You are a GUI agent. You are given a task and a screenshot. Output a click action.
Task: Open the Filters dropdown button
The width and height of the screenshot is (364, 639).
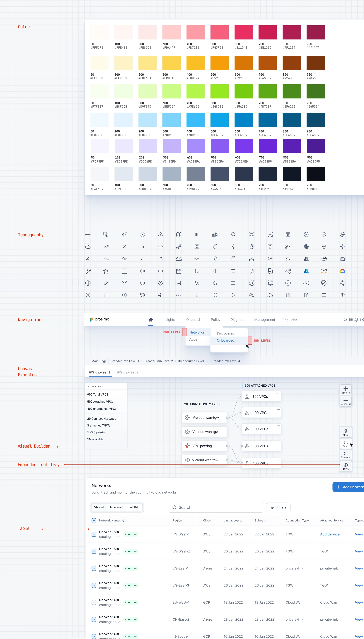(278, 507)
